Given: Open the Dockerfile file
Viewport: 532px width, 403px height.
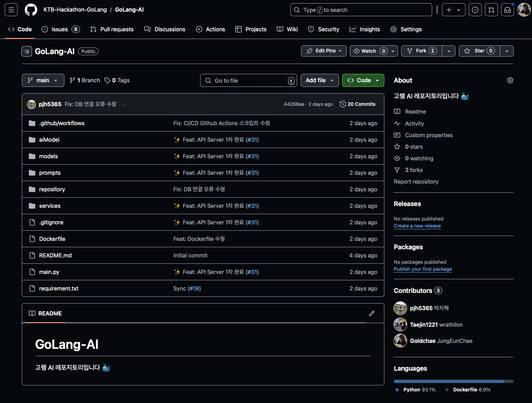Looking at the screenshot, I should [52, 239].
